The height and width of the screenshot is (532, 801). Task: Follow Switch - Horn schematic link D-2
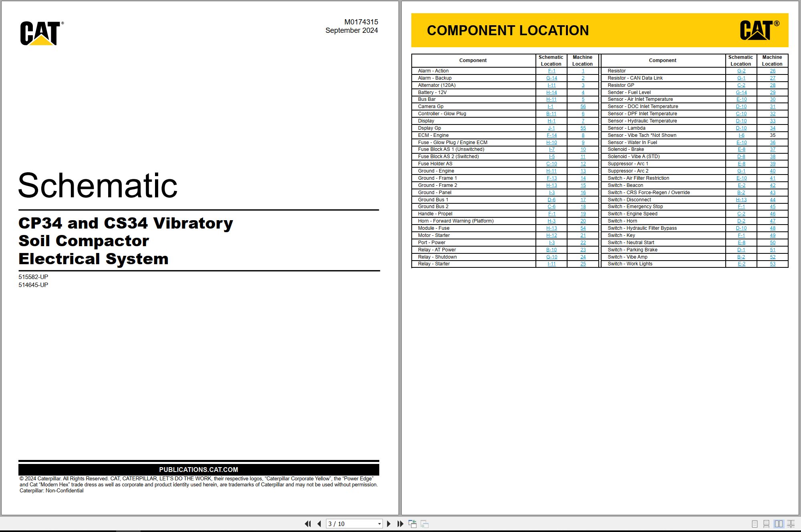tap(741, 221)
